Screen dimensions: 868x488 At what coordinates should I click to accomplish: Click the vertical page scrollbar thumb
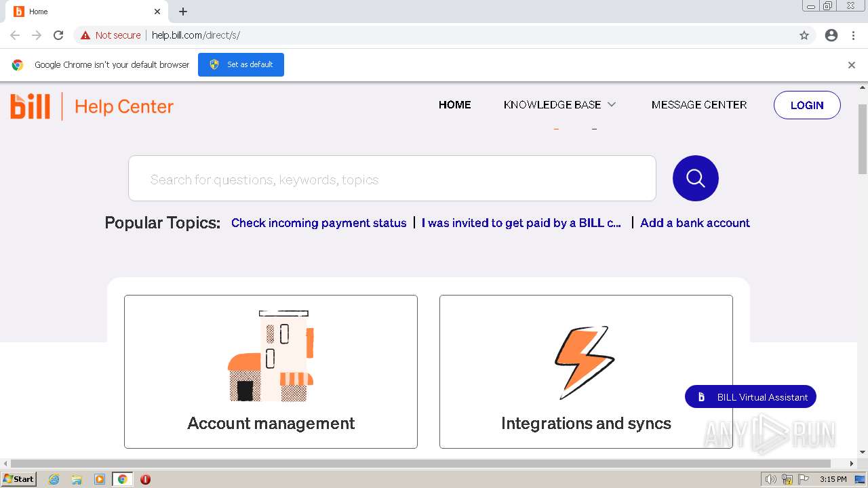863,138
